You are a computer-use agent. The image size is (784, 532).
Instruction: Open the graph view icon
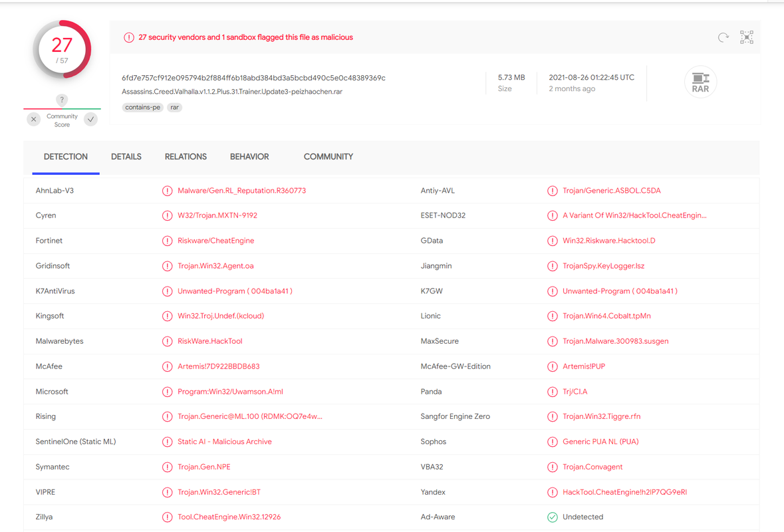pyautogui.click(x=747, y=37)
